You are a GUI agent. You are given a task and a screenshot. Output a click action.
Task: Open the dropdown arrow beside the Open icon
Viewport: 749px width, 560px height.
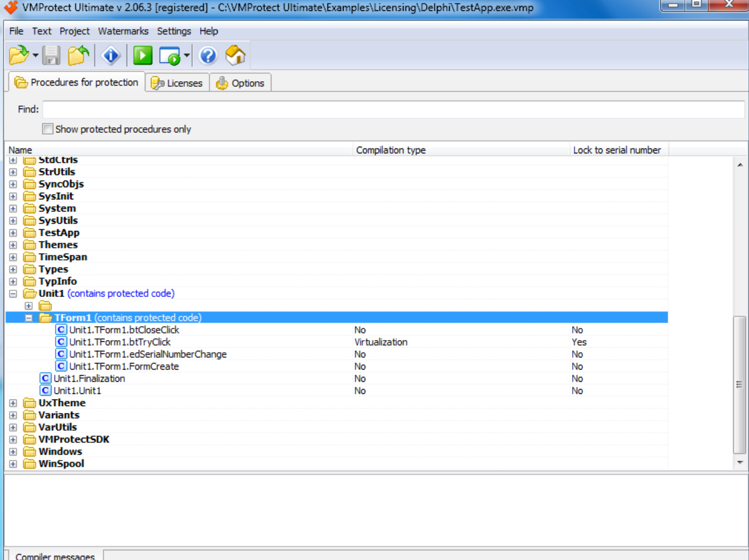point(35,56)
